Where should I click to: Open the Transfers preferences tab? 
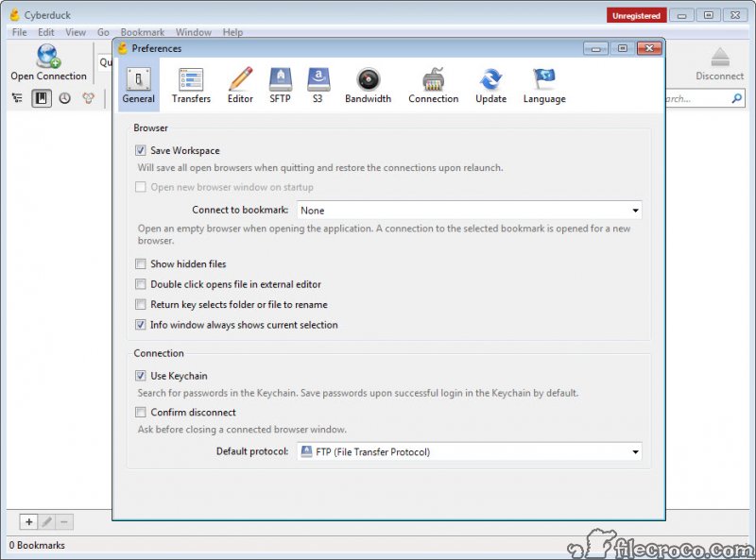pyautogui.click(x=191, y=85)
